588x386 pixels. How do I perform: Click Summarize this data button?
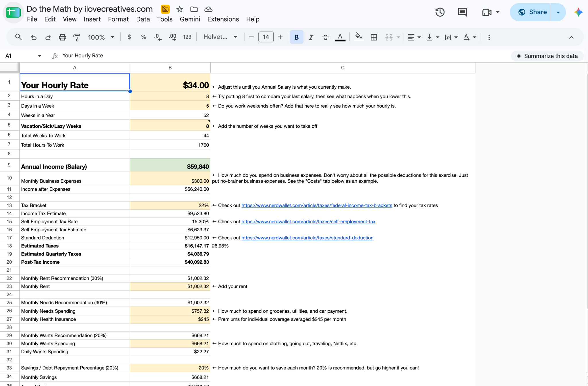coord(547,56)
